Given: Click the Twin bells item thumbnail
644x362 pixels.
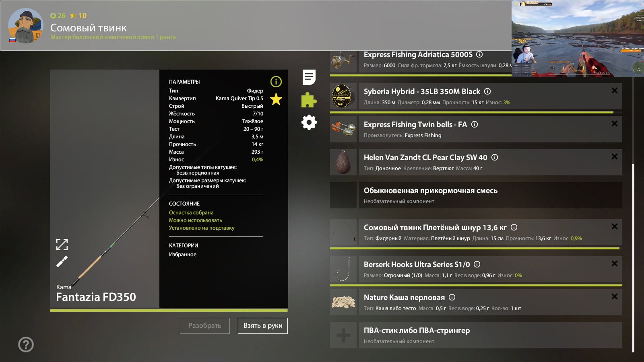Looking at the screenshot, I should click(343, 129).
